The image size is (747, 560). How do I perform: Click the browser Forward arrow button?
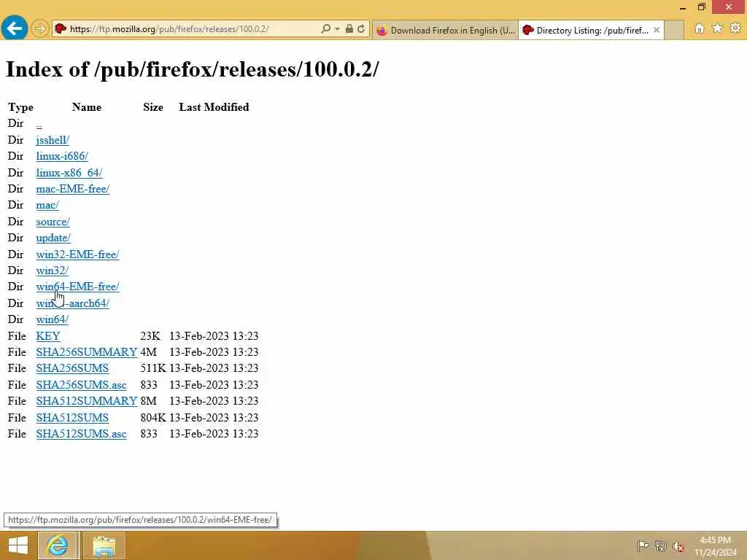click(x=40, y=29)
